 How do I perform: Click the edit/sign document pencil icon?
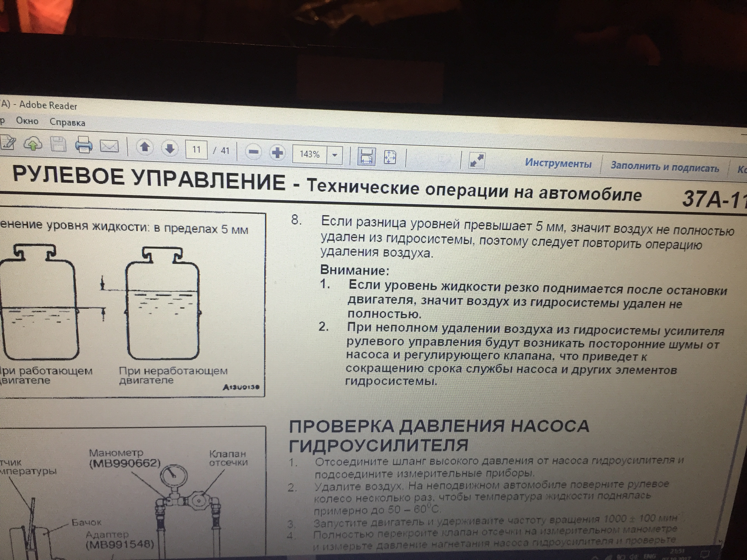tap(7, 143)
